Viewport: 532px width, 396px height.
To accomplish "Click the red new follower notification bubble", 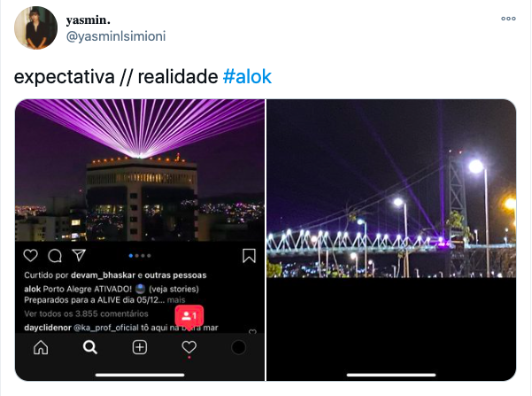I will point(189,316).
